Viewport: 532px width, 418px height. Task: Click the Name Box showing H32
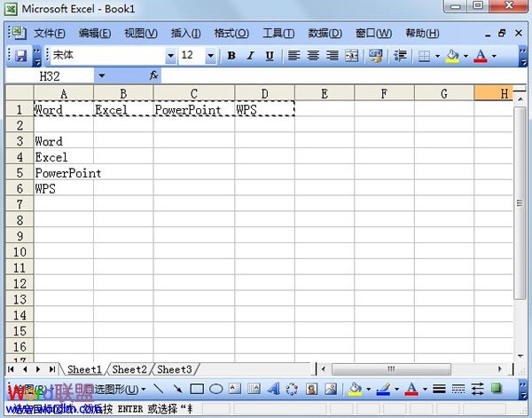click(x=50, y=76)
